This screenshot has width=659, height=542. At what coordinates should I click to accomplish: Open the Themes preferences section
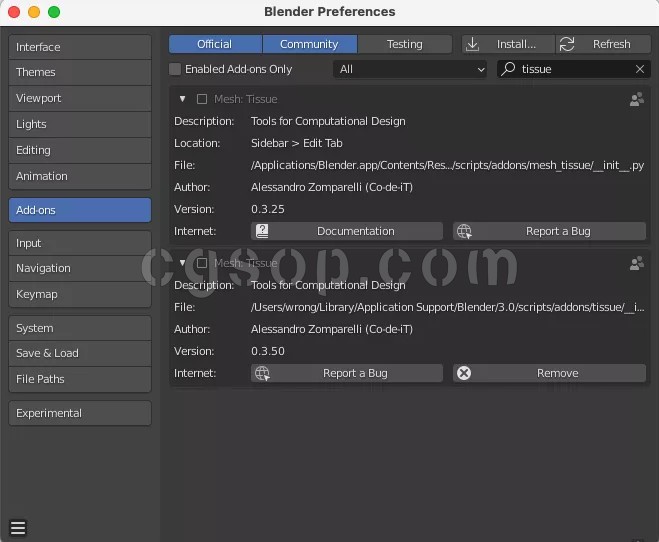80,72
